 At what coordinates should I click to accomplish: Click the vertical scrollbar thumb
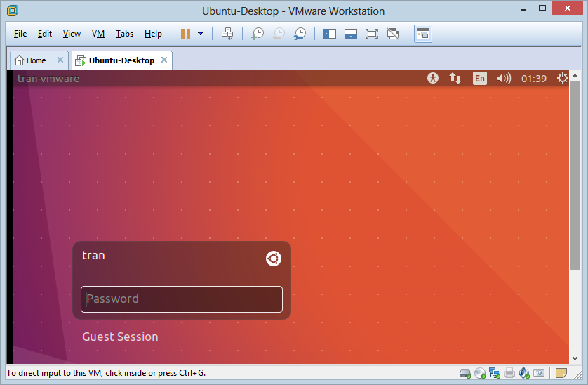coord(575,176)
